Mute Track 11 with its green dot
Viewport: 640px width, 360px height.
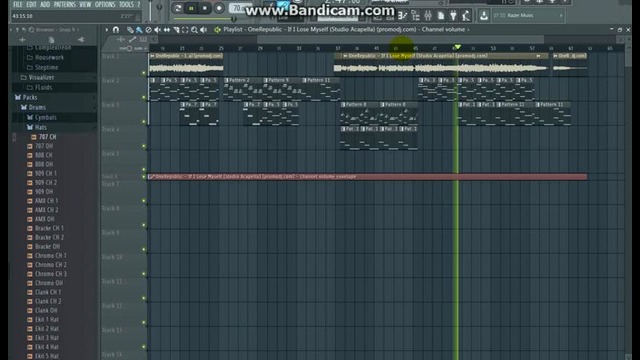pyautogui.click(x=144, y=298)
